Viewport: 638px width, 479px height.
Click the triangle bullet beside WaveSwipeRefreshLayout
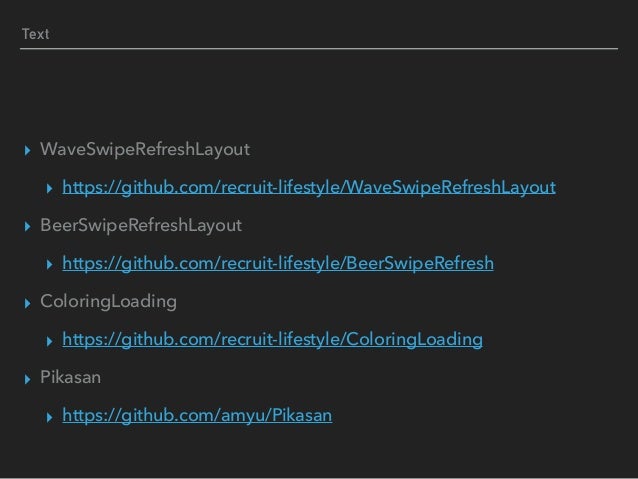(27, 151)
